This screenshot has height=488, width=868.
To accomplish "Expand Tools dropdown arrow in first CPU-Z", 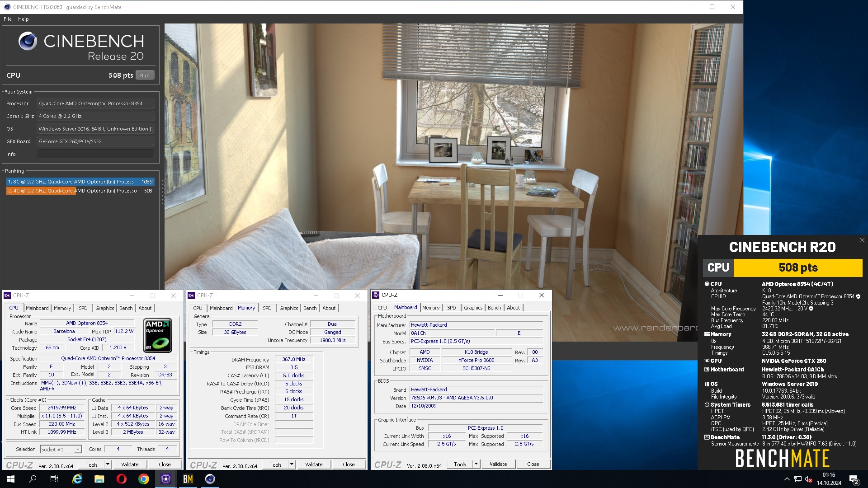I will tap(108, 465).
